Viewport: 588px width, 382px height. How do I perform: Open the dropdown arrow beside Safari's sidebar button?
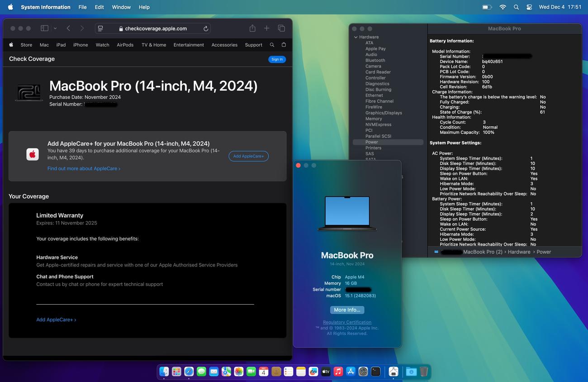[55, 29]
